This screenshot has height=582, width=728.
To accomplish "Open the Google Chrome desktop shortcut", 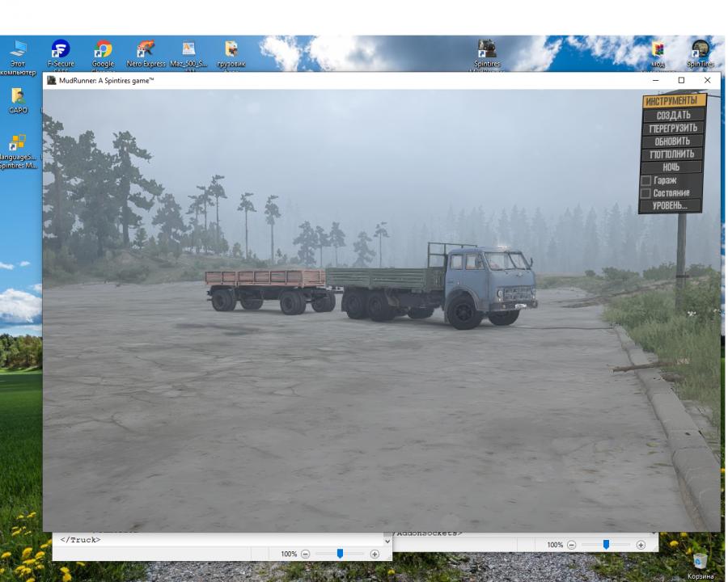I will point(104,50).
